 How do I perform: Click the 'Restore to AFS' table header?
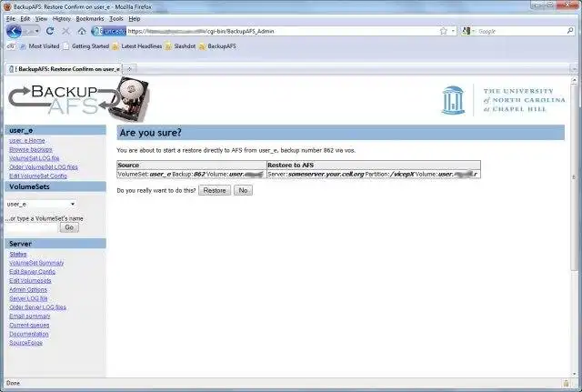291,166
